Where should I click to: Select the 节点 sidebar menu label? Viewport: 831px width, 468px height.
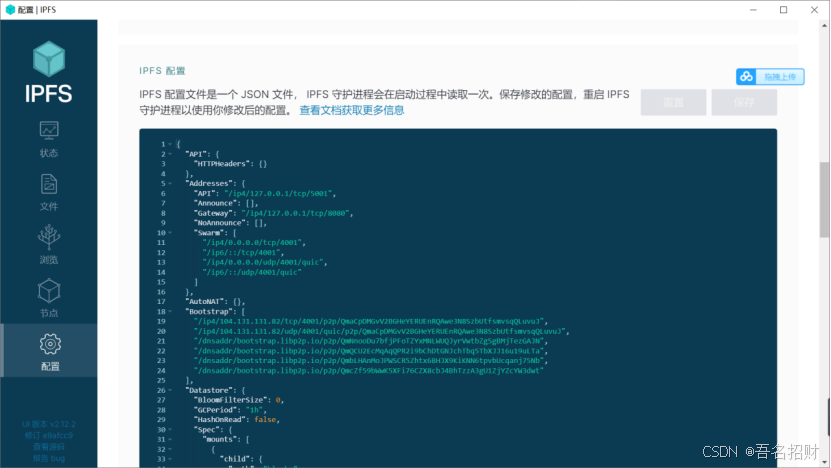49,313
